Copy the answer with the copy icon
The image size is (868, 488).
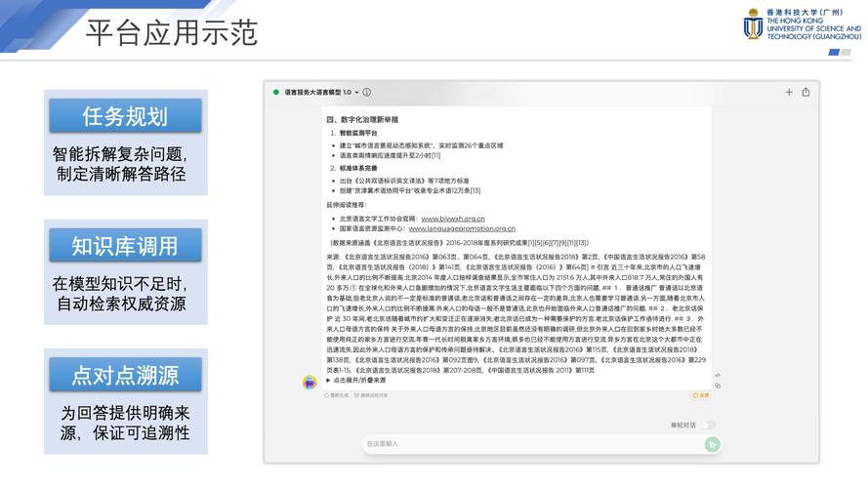(x=718, y=386)
